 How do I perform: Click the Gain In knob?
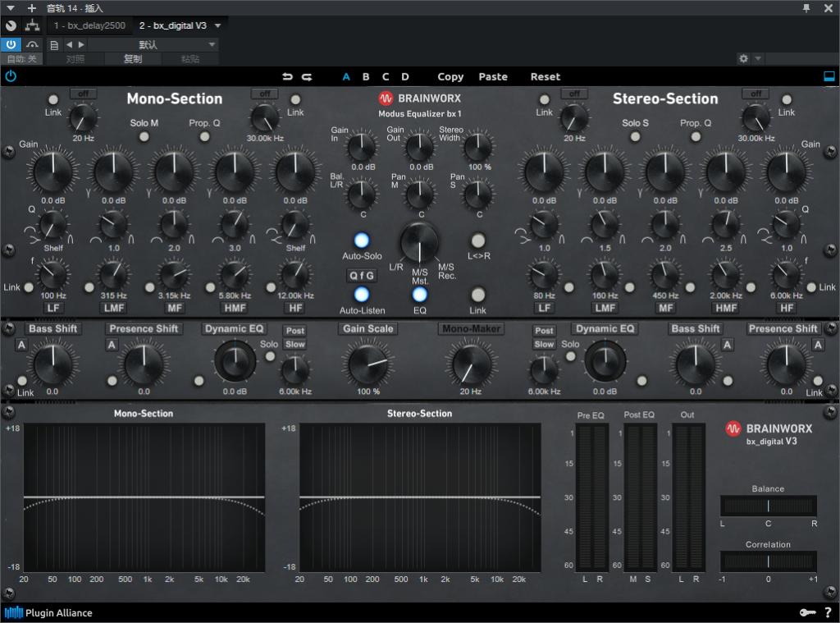click(362, 146)
